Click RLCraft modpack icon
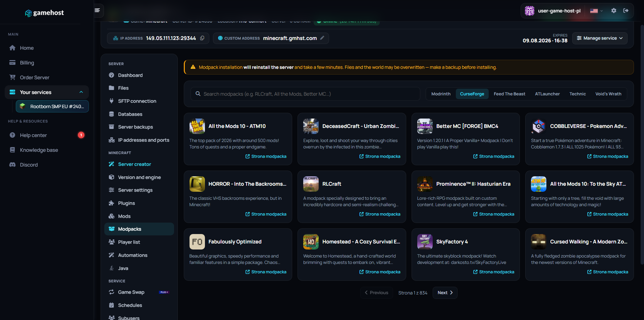Screen dimensions: 644x320 (311, 184)
